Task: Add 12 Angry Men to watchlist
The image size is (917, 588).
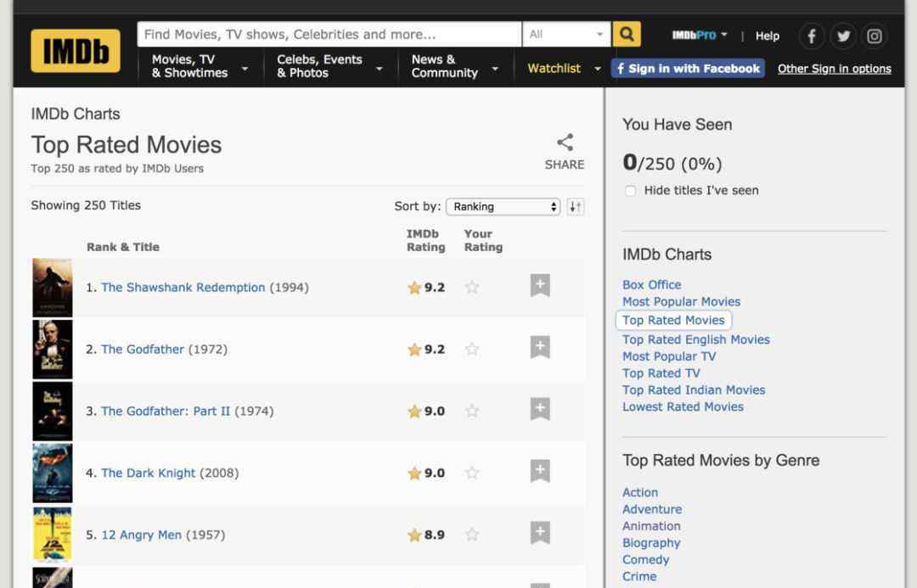Action: [540, 533]
